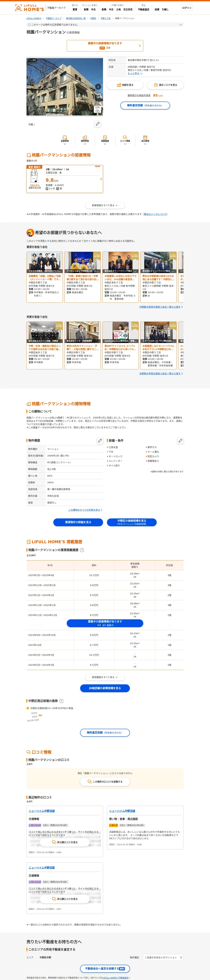Click the pencil edit icon beside 物件概要
Viewport: 210px width, 980px height.
pos(100,441)
